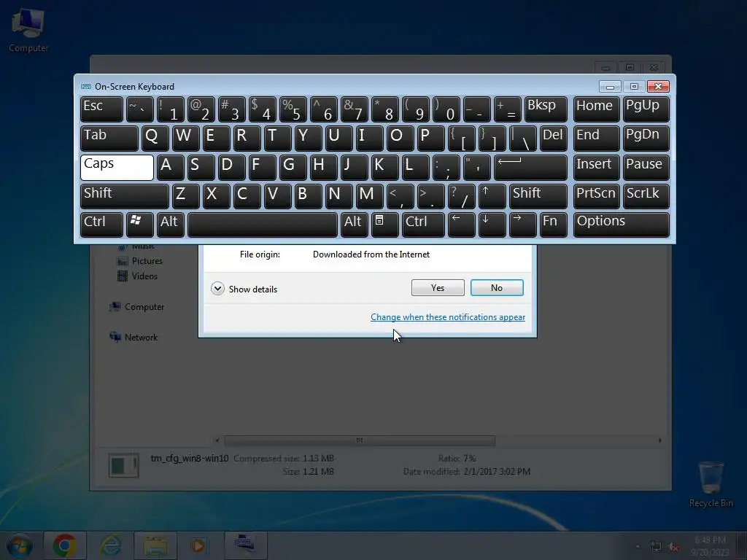Click the PrtScn key
747x560 pixels.
point(597,196)
